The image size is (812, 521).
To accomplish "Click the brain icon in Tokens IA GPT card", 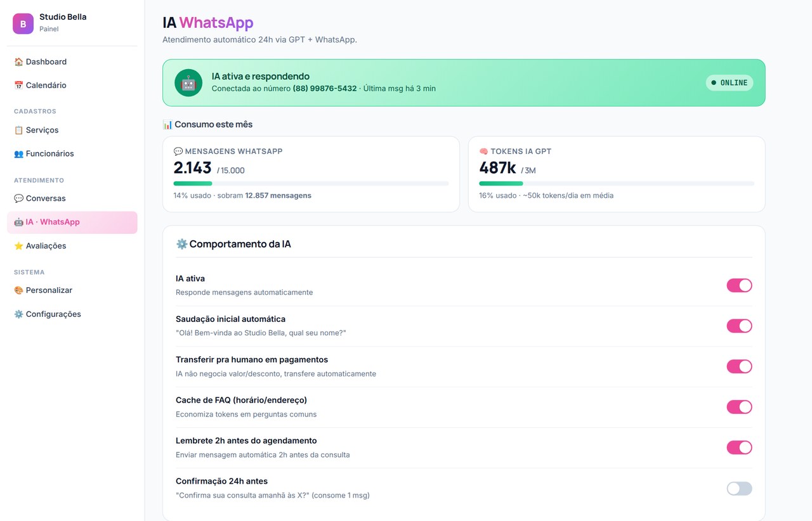I will coord(483,151).
